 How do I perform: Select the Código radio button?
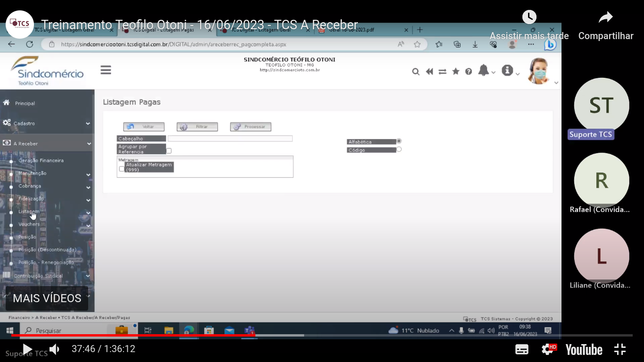tap(399, 149)
